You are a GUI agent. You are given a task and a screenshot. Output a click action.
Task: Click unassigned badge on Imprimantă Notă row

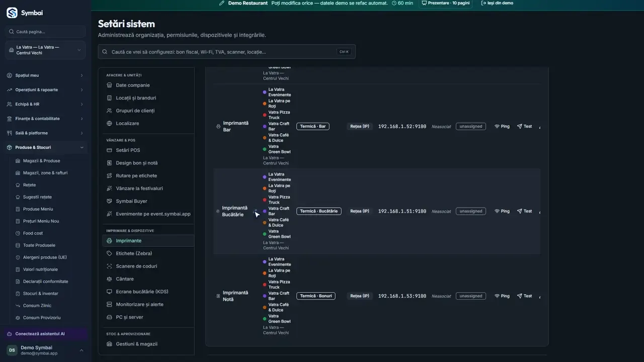pyautogui.click(x=471, y=296)
